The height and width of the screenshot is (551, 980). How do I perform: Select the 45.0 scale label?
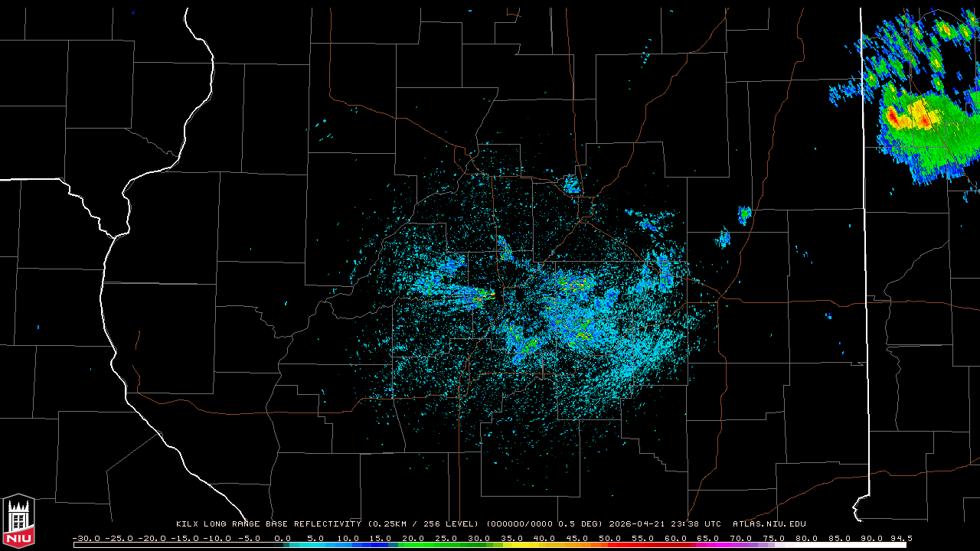[579, 538]
